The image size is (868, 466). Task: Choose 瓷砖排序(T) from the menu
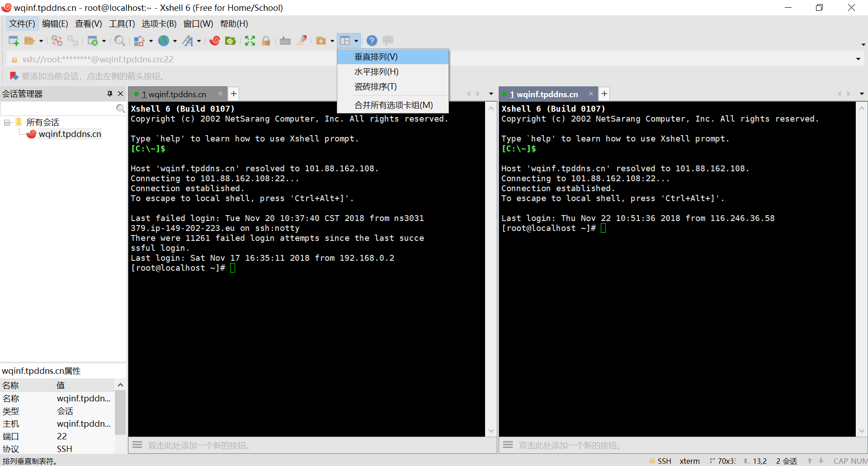[x=375, y=86]
